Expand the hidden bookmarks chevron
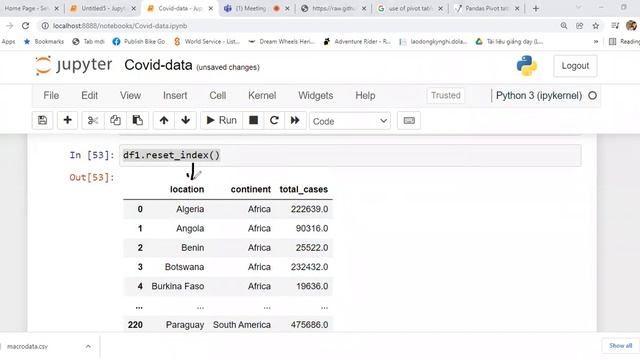The image size is (640, 360). [596, 42]
